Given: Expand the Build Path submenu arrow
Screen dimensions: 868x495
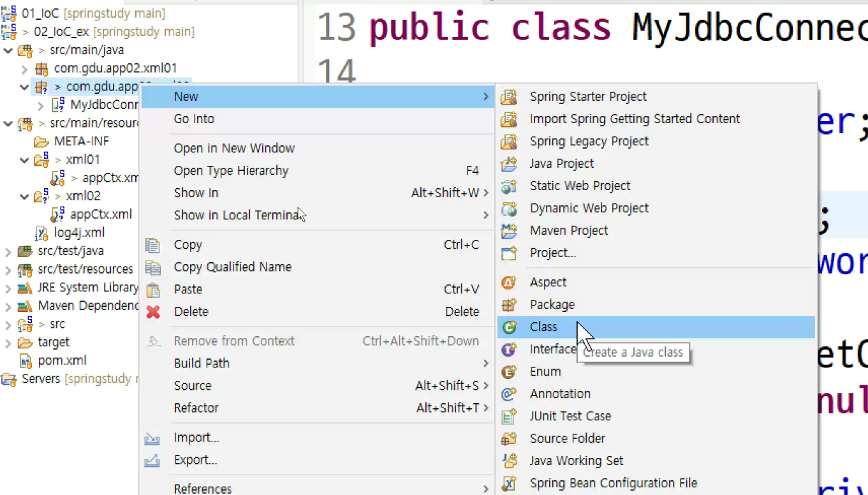Looking at the screenshot, I should [486, 363].
